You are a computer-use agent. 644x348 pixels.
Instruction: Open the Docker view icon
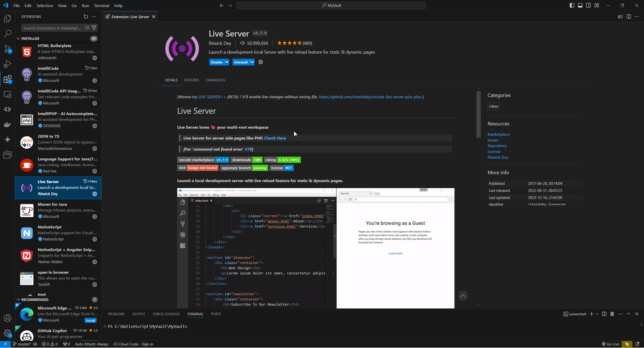click(x=8, y=124)
